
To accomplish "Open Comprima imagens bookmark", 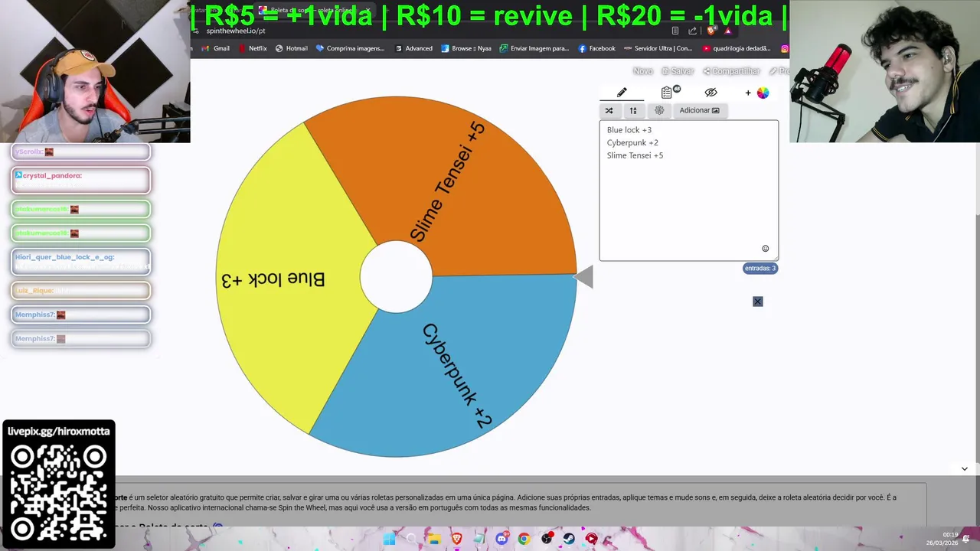I will (x=350, y=48).
